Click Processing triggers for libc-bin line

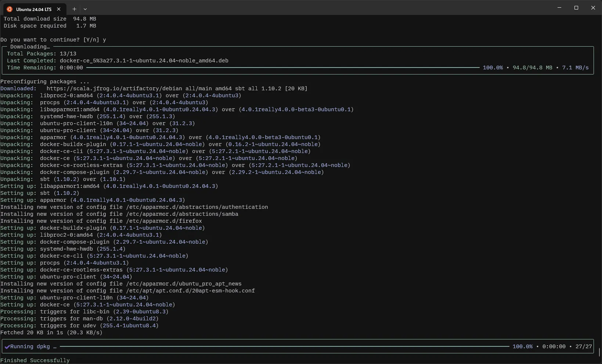[x=84, y=312]
